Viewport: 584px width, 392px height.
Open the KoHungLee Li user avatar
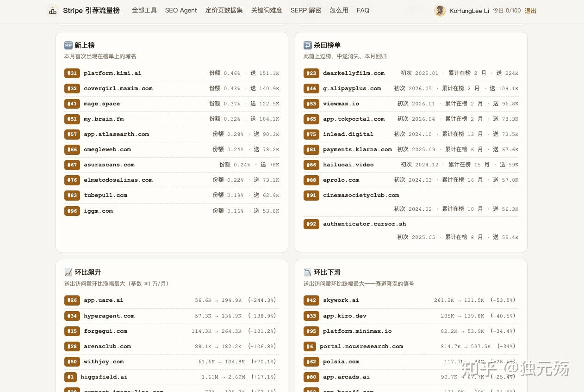(440, 11)
